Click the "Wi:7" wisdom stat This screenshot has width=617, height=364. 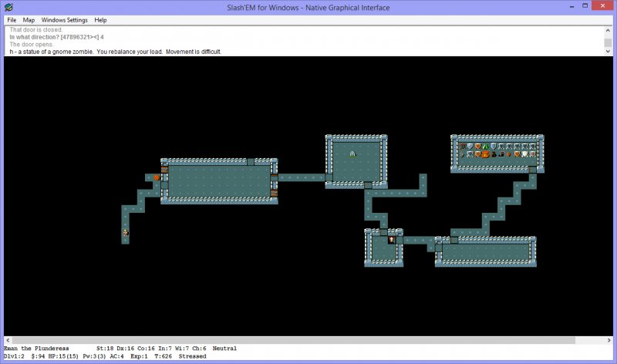pyautogui.click(x=181, y=349)
